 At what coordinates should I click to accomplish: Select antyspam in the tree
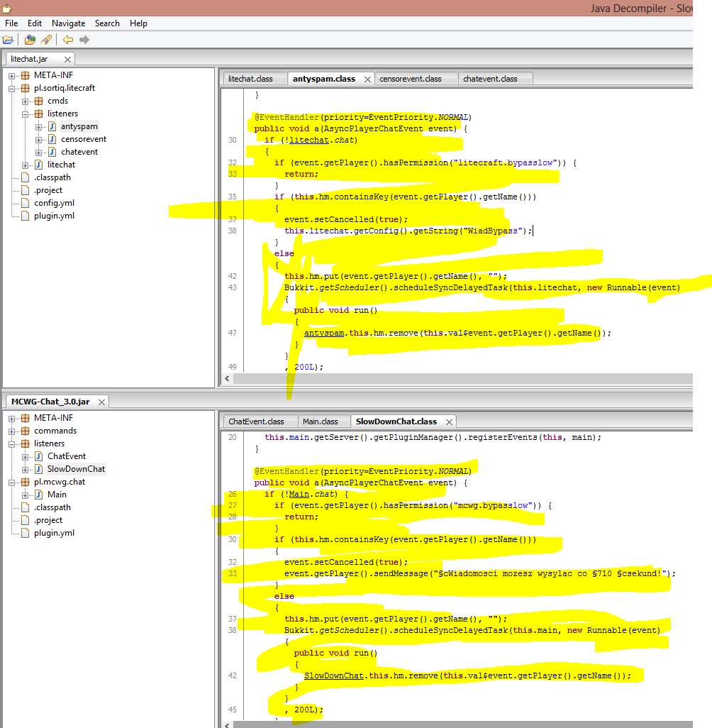tap(79, 126)
